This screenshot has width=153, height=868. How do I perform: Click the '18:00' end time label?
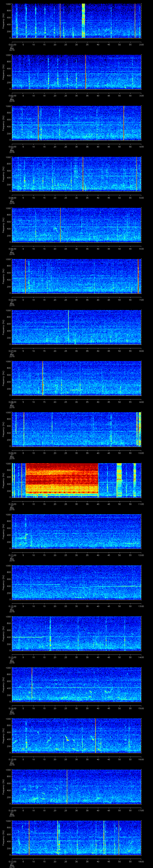click(141, 861)
